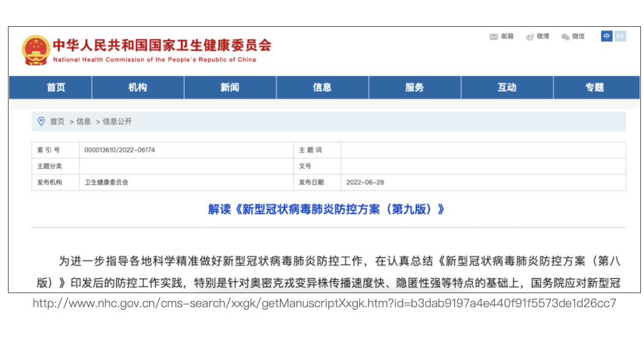Open the 微博 Weibo icon
This screenshot has height=342, width=644.
click(530, 37)
